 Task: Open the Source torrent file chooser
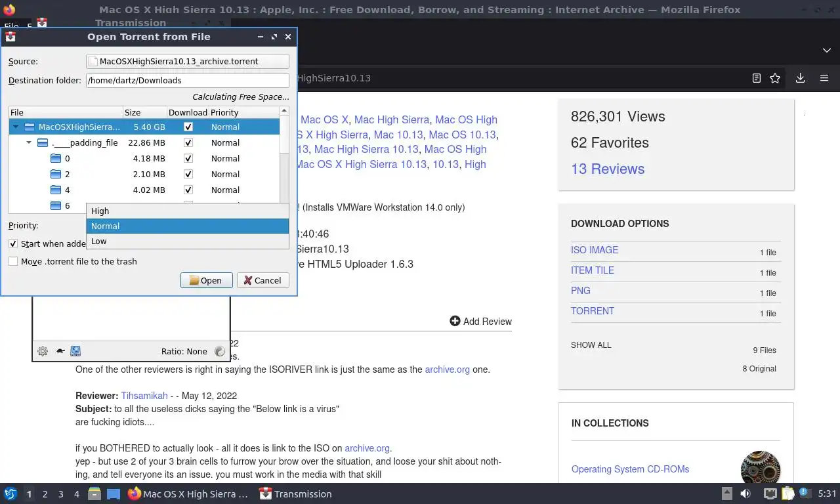[188, 61]
